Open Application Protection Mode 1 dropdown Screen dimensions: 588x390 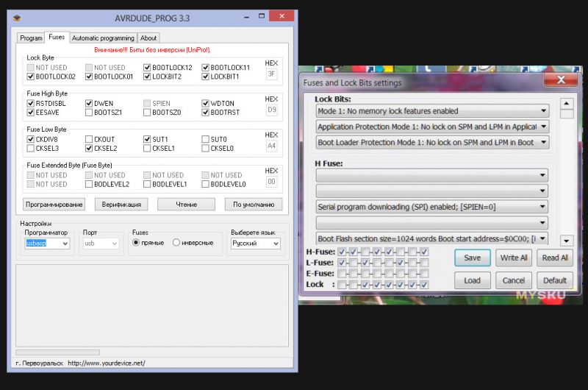coord(432,127)
